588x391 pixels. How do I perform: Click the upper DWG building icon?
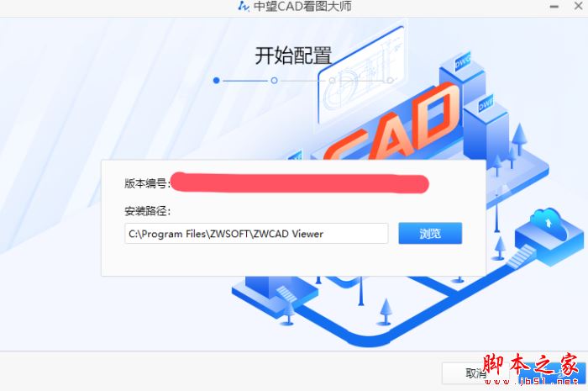coord(463,61)
